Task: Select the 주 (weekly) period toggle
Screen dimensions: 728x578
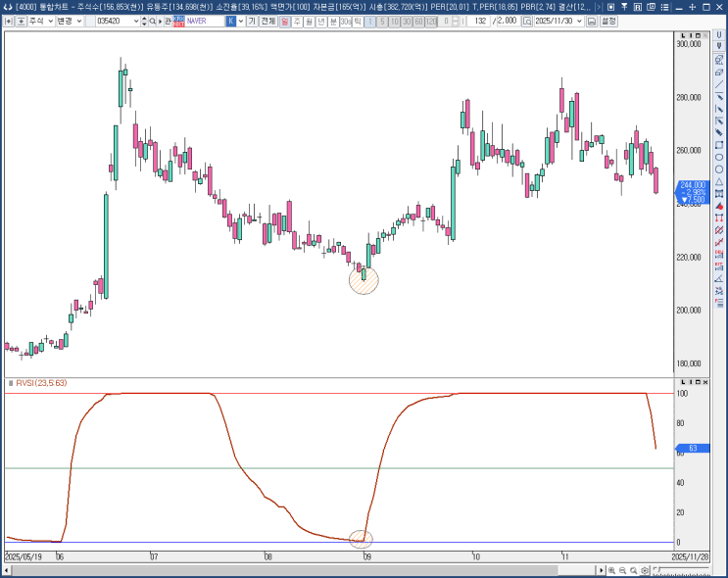Action: tap(297, 22)
